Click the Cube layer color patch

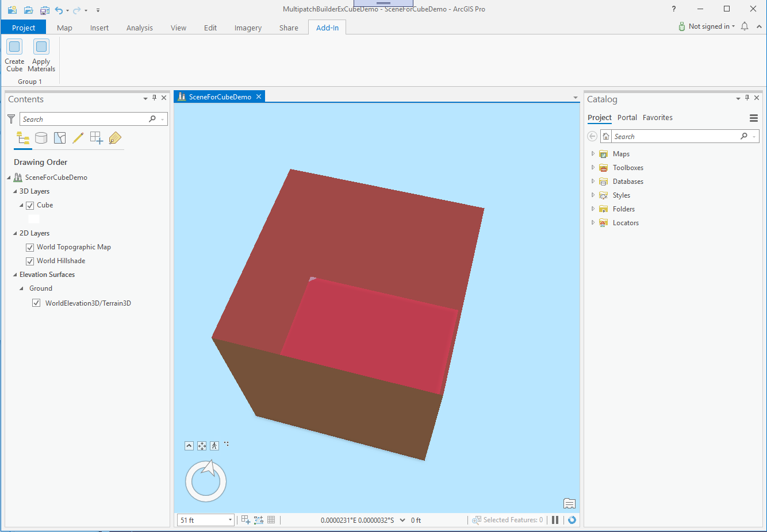33,218
